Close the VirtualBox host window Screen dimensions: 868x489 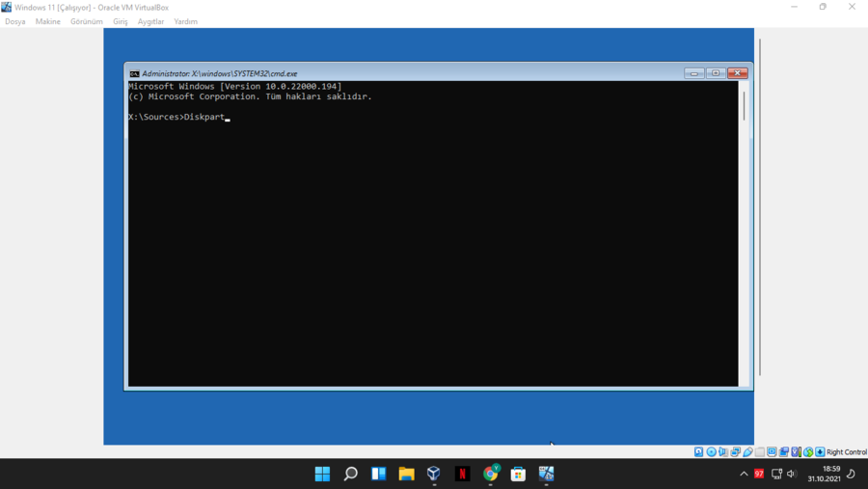852,7
